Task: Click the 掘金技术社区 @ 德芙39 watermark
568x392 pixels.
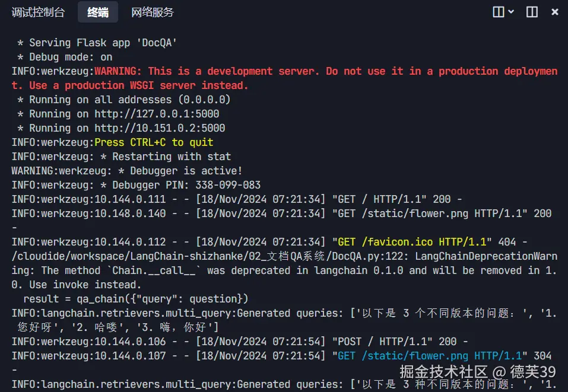Action: (477, 372)
